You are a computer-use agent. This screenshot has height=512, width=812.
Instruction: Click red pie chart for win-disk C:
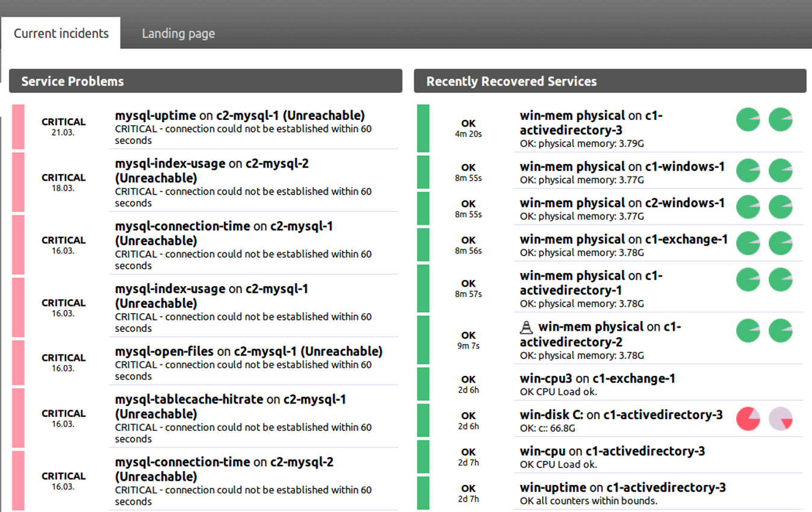click(x=748, y=419)
